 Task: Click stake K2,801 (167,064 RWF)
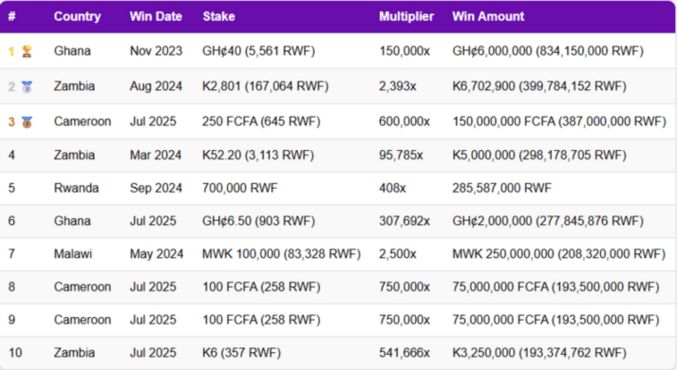(266, 86)
